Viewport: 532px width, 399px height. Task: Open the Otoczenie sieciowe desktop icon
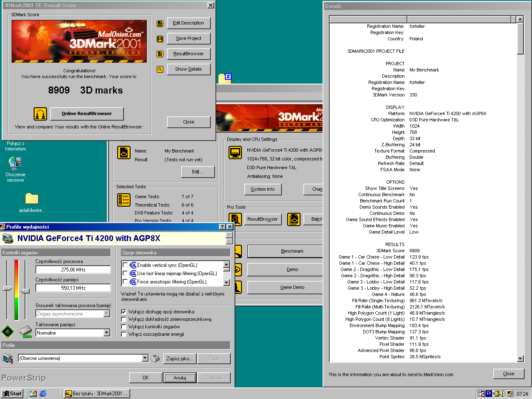click(15, 170)
